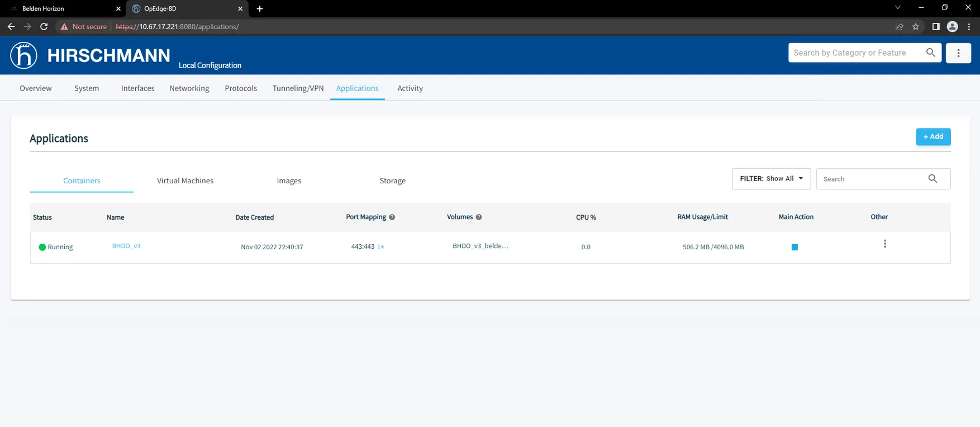Open a new browser tab
Viewport: 980px width, 427px height.
coord(260,9)
